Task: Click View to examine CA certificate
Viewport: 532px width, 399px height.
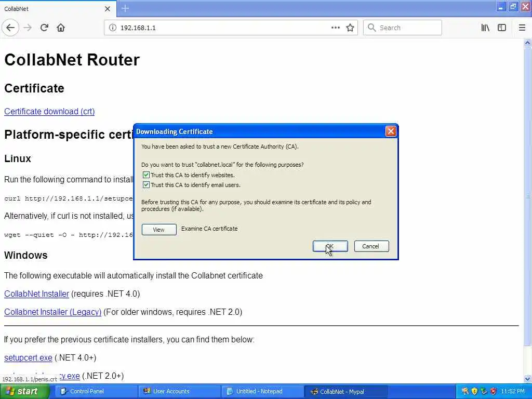Action: coord(159,230)
